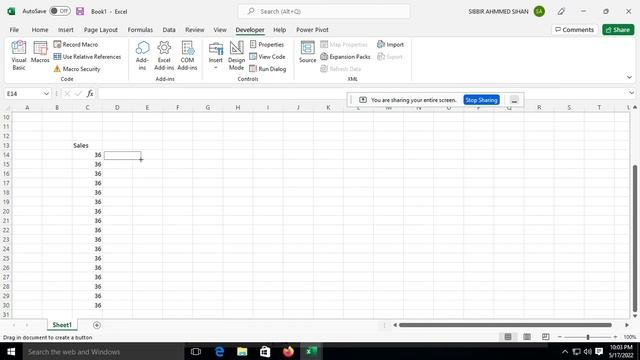640x360 pixels.
Task: Click the zoom slider handle
Action: [588, 337]
